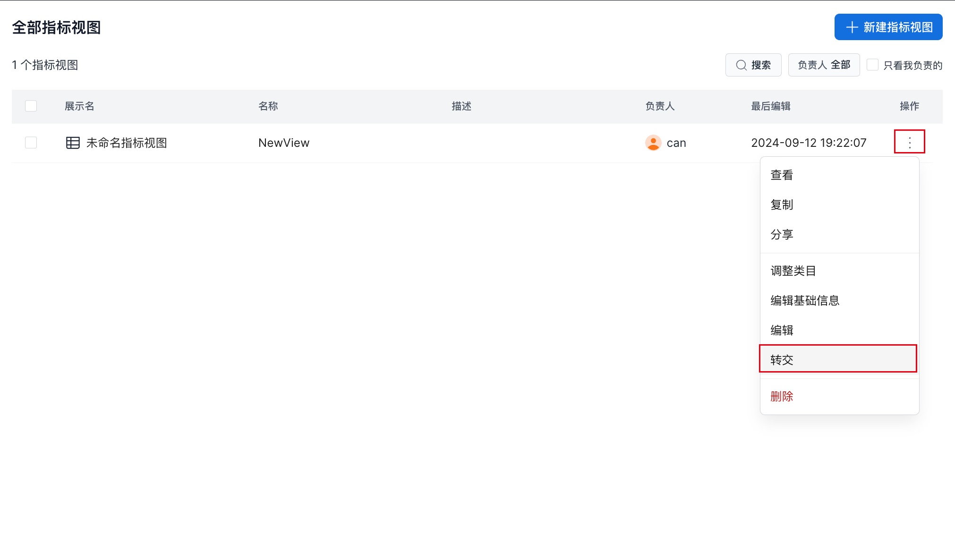Screen dimensions: 955x560
Task: Click the three-dot more actions icon
Action: point(909,142)
